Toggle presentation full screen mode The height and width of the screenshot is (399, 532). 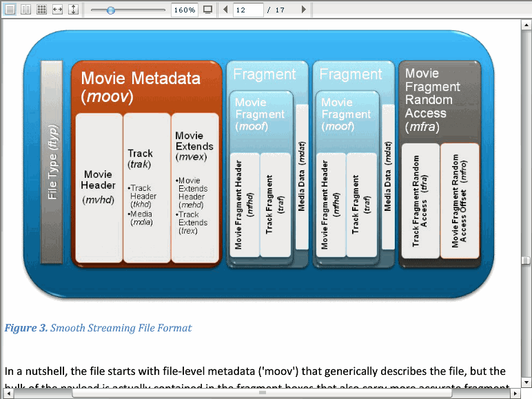[207, 10]
